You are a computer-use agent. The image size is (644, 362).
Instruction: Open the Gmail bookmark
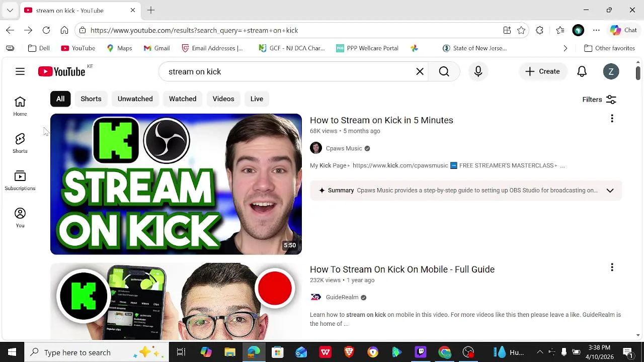[156, 48]
